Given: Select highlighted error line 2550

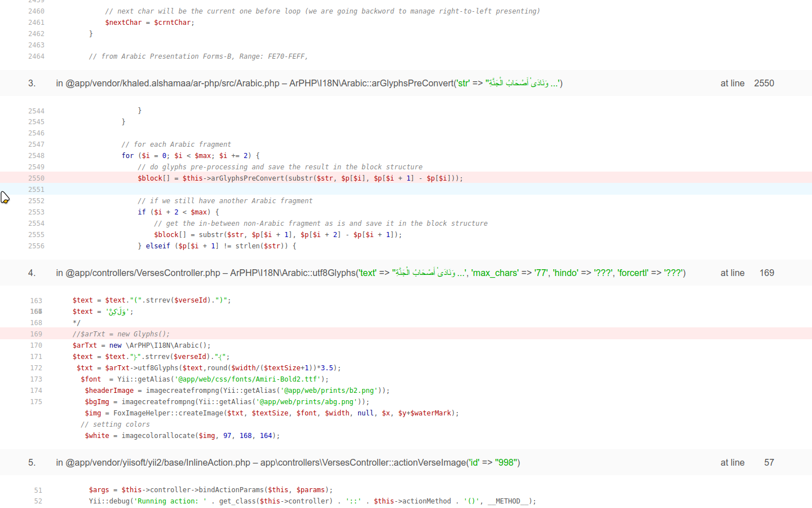Looking at the screenshot, I should (406, 178).
